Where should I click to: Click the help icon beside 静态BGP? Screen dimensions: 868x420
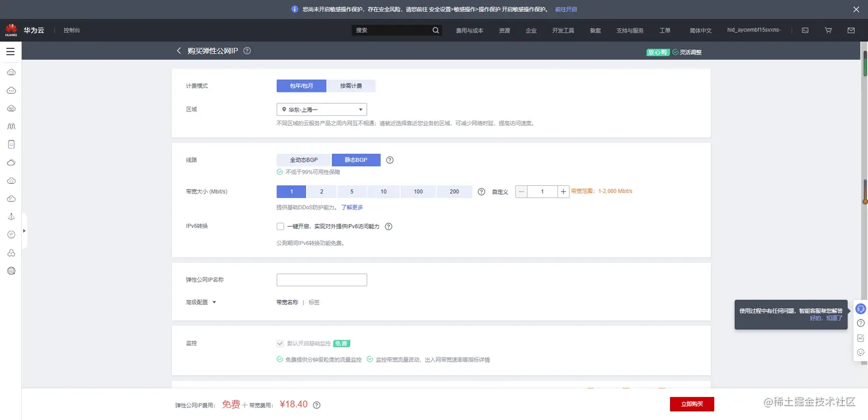[x=390, y=160]
